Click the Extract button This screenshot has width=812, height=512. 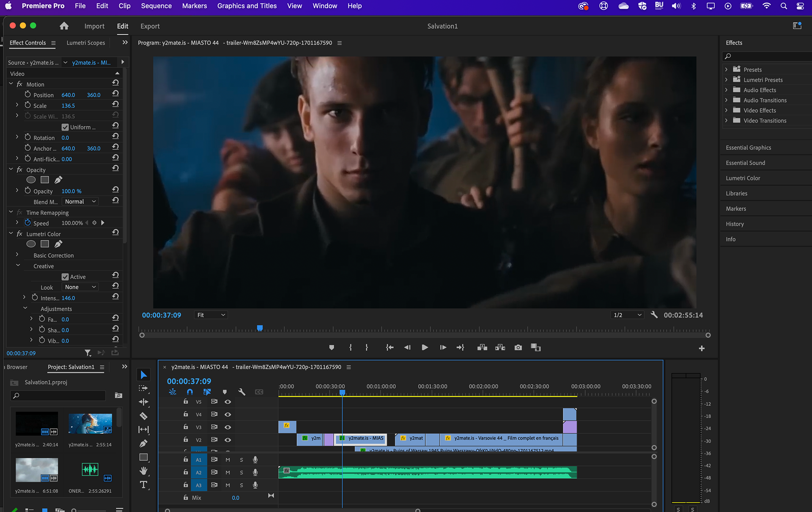500,348
